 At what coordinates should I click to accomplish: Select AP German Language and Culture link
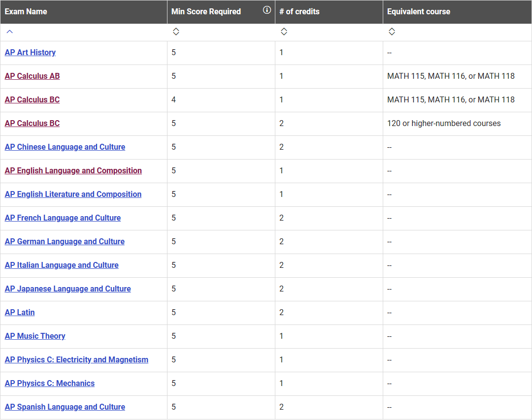pyautogui.click(x=65, y=242)
